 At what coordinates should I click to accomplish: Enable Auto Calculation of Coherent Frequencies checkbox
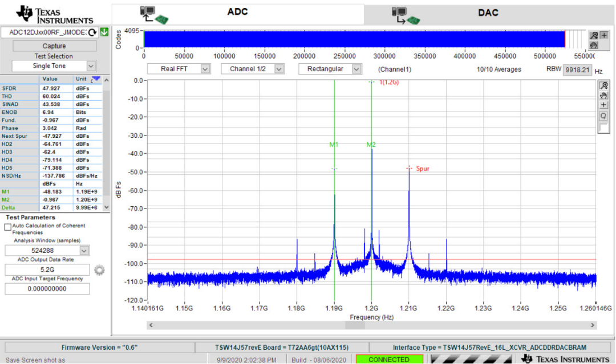(x=8, y=227)
